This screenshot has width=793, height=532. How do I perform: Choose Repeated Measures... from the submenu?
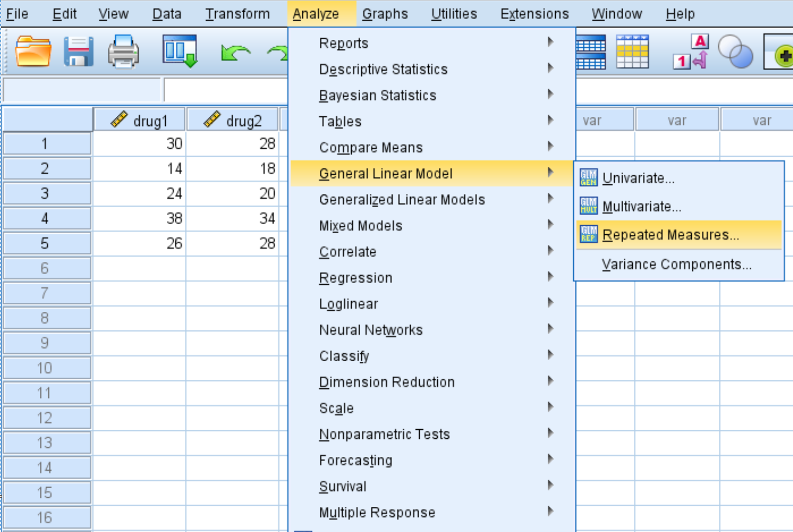coord(679,235)
